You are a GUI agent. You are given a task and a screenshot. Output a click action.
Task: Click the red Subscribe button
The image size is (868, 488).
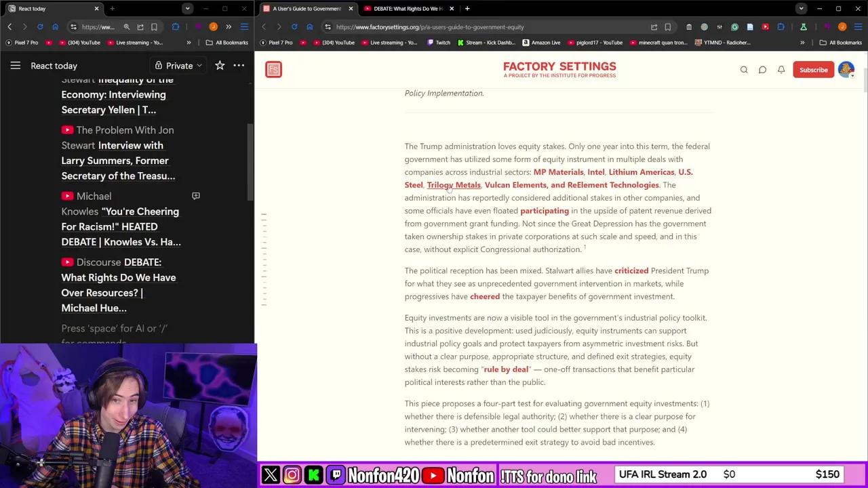813,70
